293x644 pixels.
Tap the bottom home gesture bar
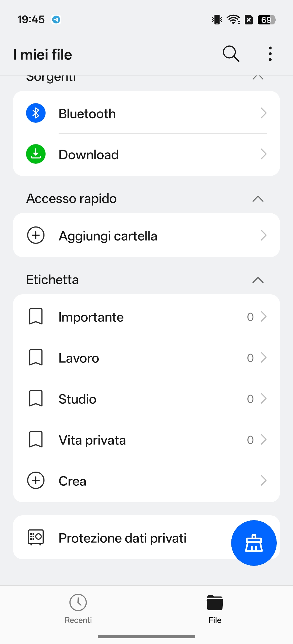click(x=146, y=637)
